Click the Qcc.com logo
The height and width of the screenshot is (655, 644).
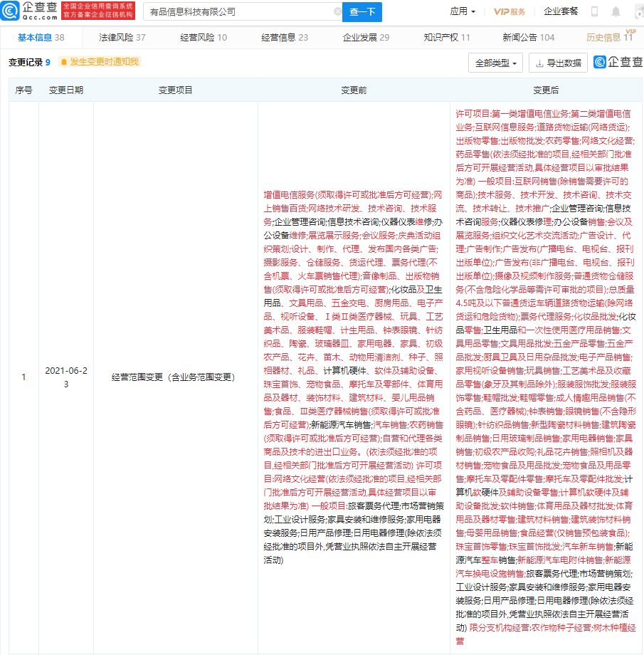(x=29, y=11)
